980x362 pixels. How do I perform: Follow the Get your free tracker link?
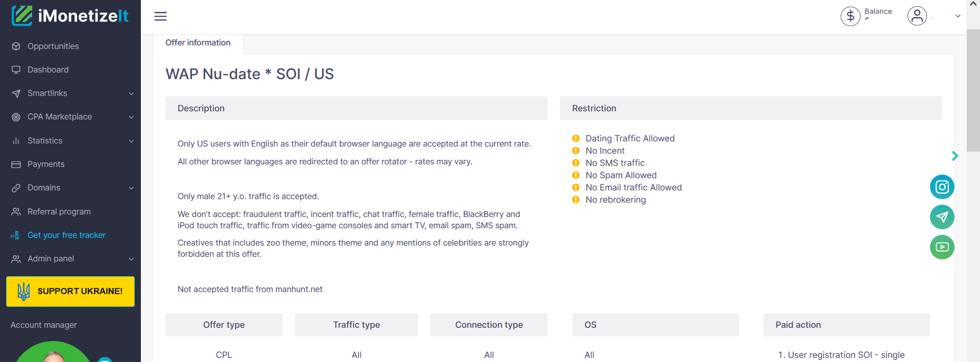click(x=66, y=235)
